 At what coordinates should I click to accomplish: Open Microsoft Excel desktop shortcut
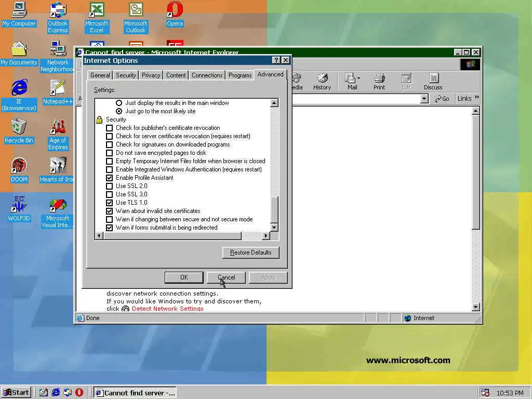[x=97, y=17]
